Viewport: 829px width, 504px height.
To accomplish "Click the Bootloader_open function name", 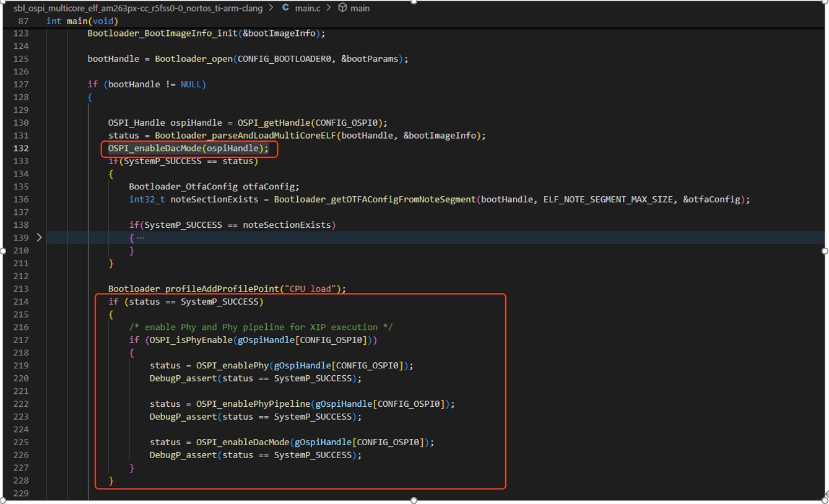I will (x=193, y=59).
